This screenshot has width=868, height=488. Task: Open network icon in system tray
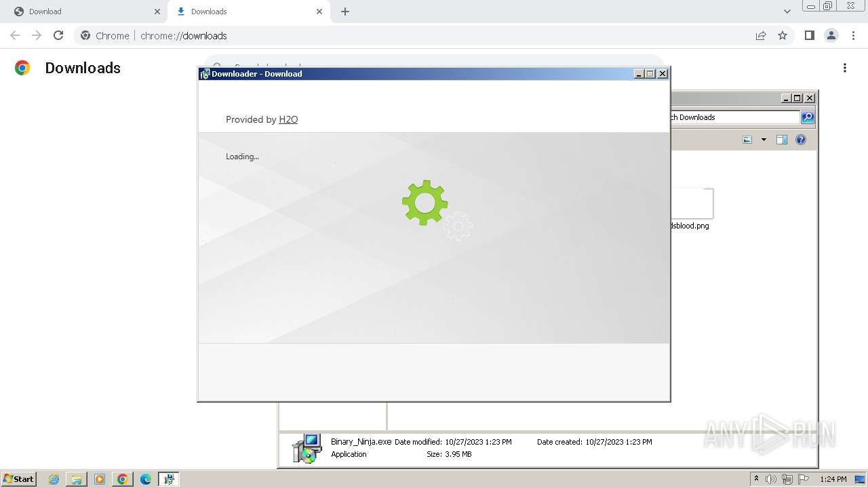[x=787, y=479]
